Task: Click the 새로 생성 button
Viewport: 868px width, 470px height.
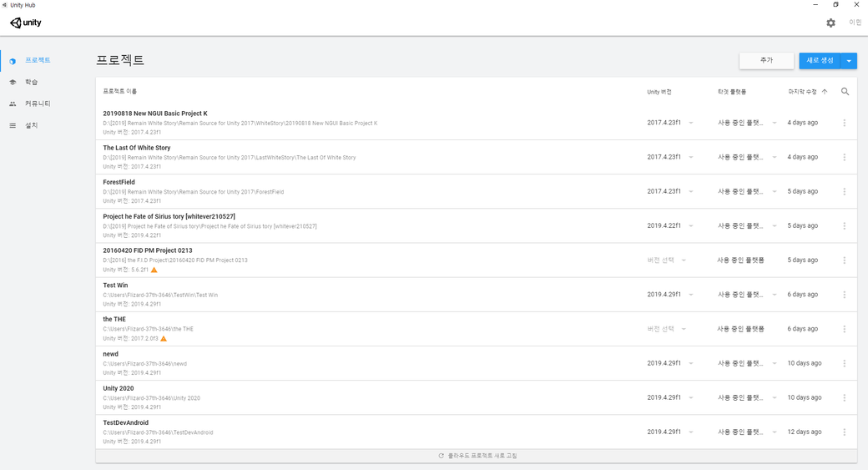Action: click(x=820, y=61)
